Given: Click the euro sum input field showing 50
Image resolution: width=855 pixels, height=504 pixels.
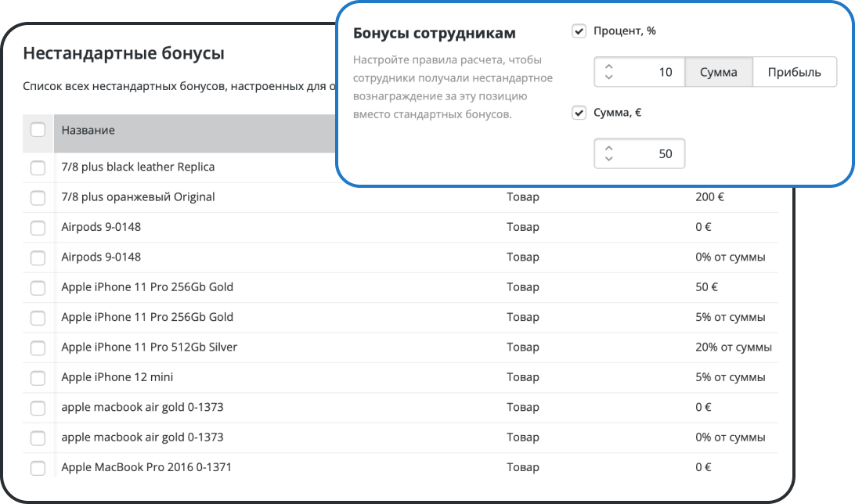Looking at the screenshot, I should tap(650, 154).
